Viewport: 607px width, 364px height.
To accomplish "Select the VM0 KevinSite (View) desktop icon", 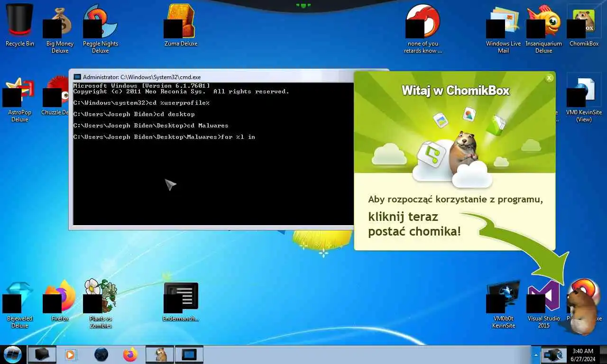I will (584, 99).
